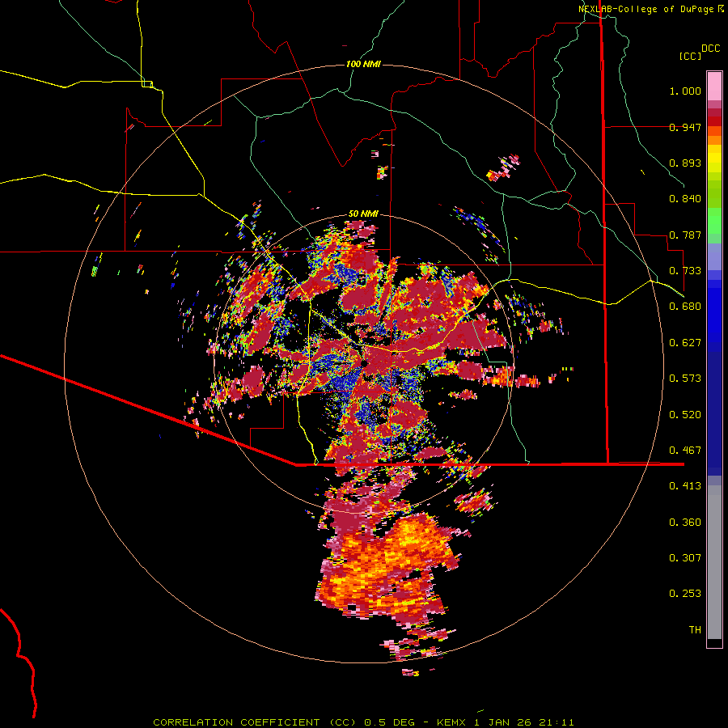
Task: Click the bright green color bar segment
Action: [714, 221]
